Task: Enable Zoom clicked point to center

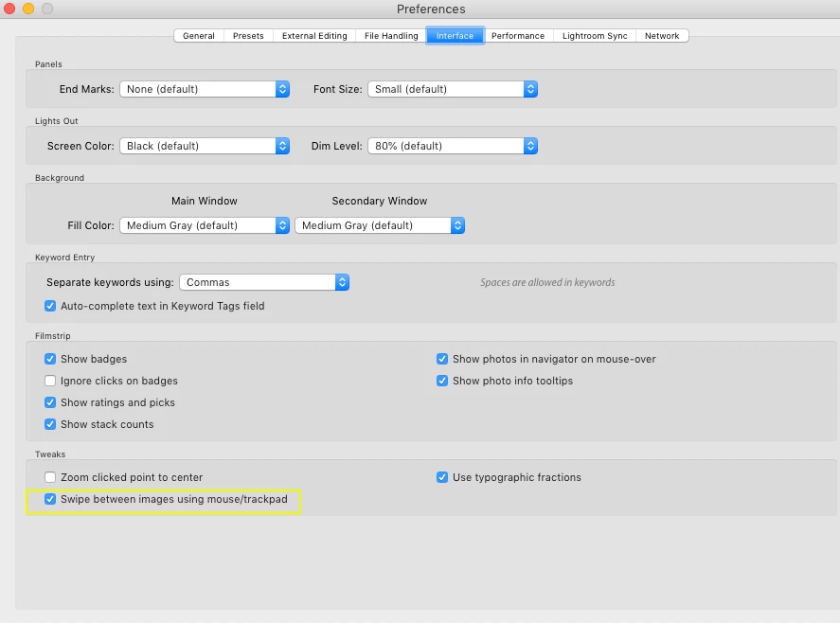Action: 50,477
